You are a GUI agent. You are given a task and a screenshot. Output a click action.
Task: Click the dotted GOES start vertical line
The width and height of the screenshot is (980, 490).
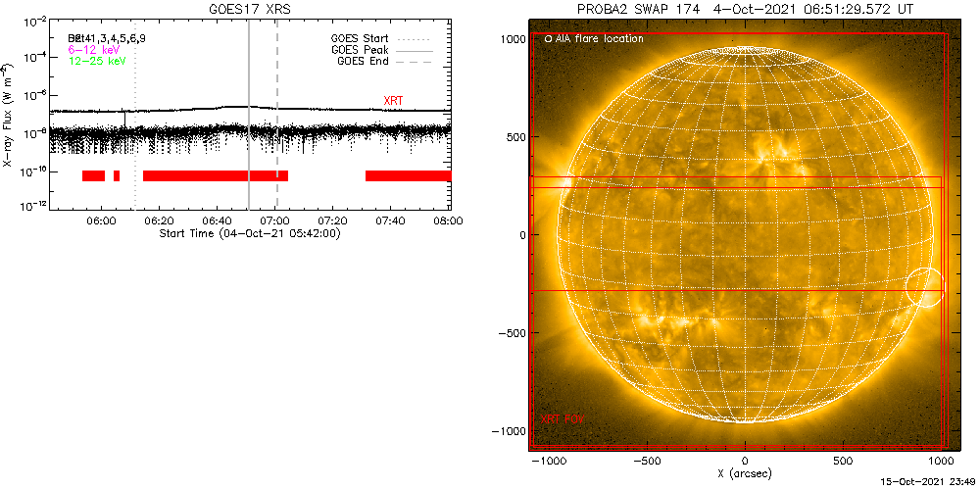point(134,116)
